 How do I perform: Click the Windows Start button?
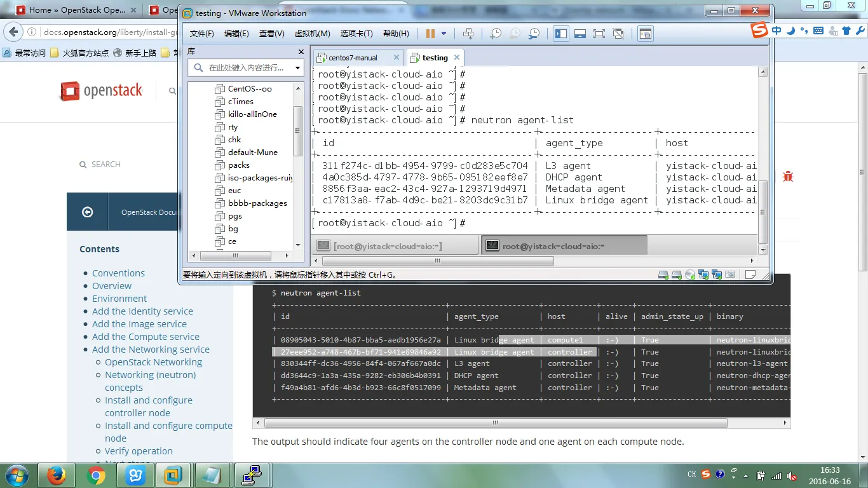(x=16, y=475)
